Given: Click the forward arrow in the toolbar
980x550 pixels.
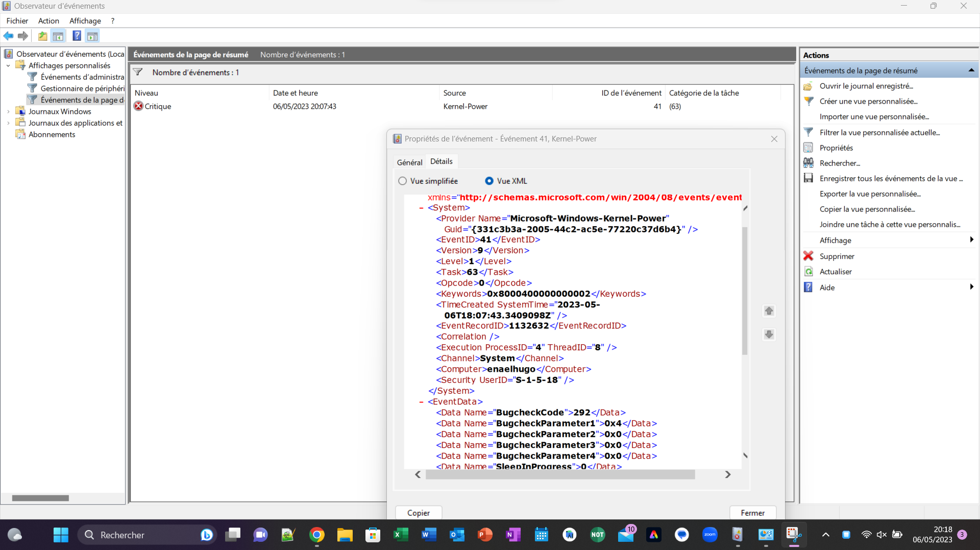Looking at the screenshot, I should coord(23,36).
